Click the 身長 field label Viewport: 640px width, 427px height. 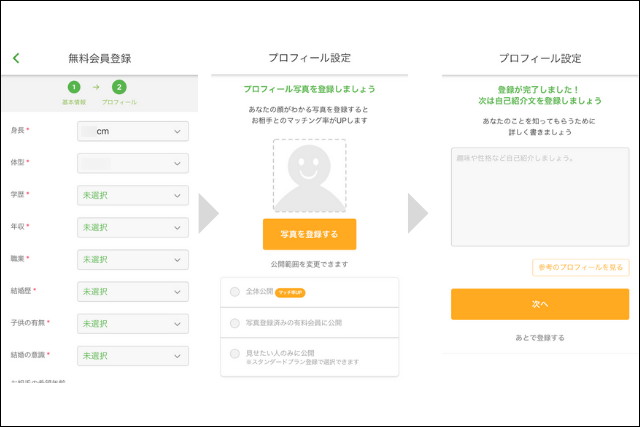pyautogui.click(x=18, y=130)
